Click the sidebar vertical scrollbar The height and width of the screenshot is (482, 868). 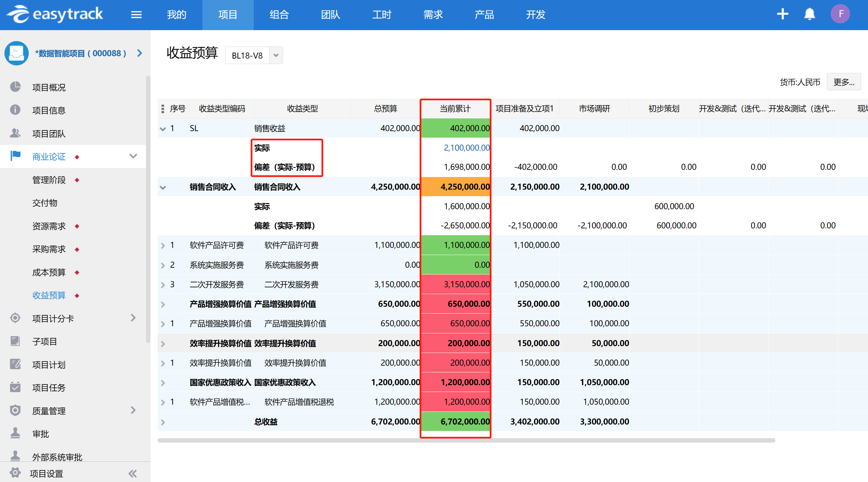148,209
